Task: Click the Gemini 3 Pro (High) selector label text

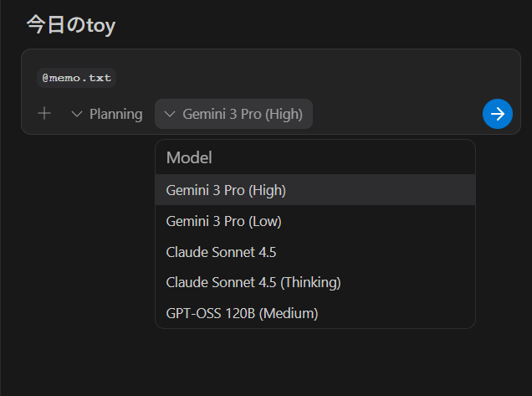Action: click(243, 114)
